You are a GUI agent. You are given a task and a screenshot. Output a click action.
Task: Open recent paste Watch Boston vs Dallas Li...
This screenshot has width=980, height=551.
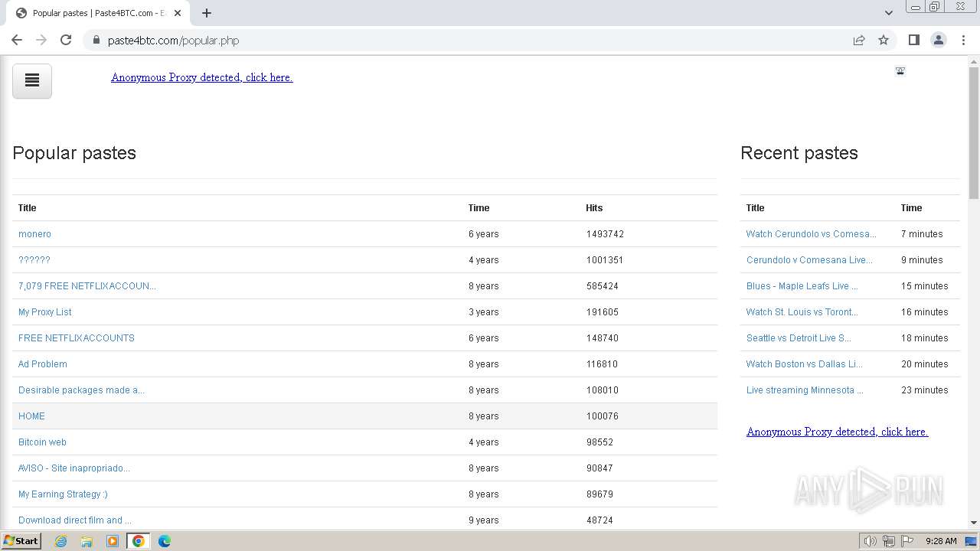[805, 364]
